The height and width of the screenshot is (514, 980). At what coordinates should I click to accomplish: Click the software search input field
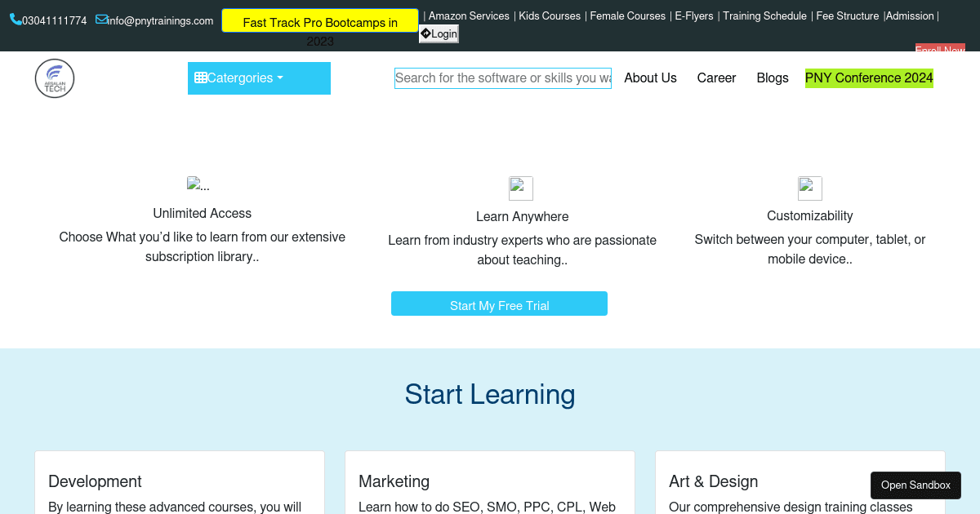click(502, 78)
